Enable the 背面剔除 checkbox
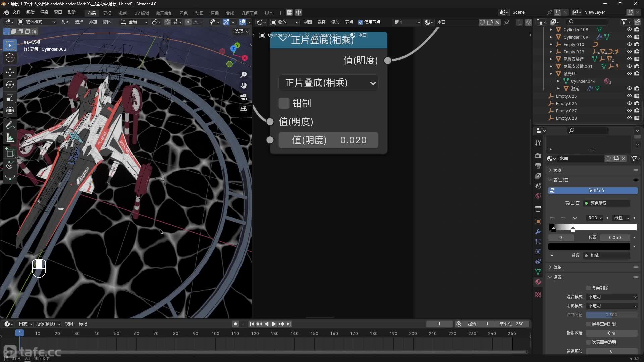Screen dimensions: 644x362 click(588, 288)
